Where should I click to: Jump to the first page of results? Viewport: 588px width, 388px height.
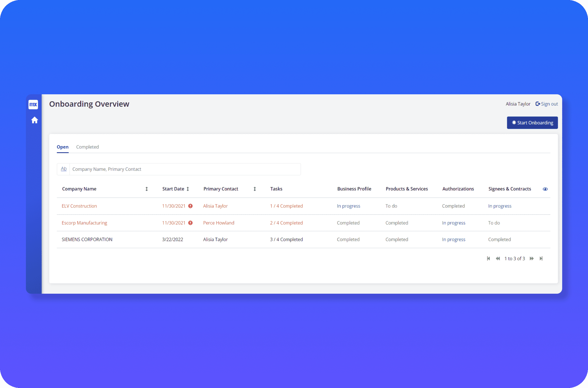tap(488, 258)
